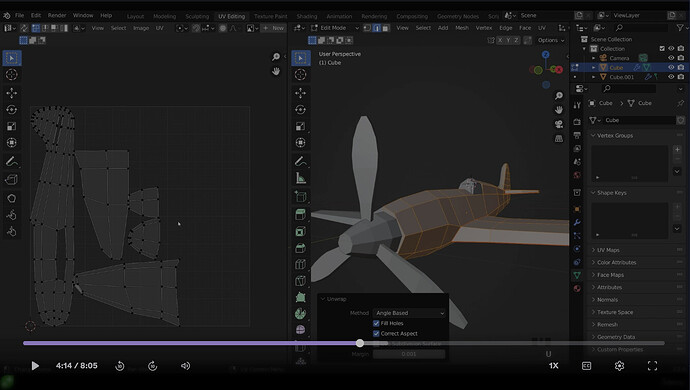The height and width of the screenshot is (390, 690).
Task: Enter fullscreen video mode
Action: [x=653, y=366]
